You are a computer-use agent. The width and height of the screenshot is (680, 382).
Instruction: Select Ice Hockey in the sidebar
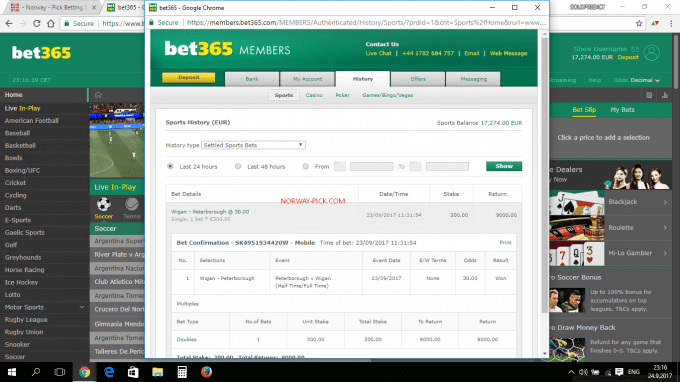[x=21, y=282]
